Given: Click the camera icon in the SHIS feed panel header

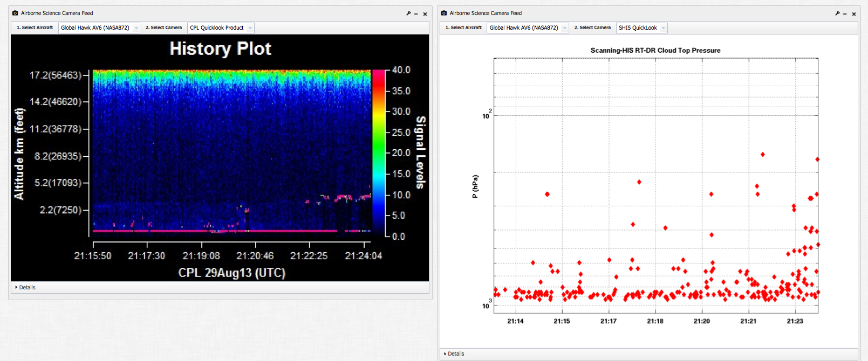Looking at the screenshot, I should pos(444,13).
